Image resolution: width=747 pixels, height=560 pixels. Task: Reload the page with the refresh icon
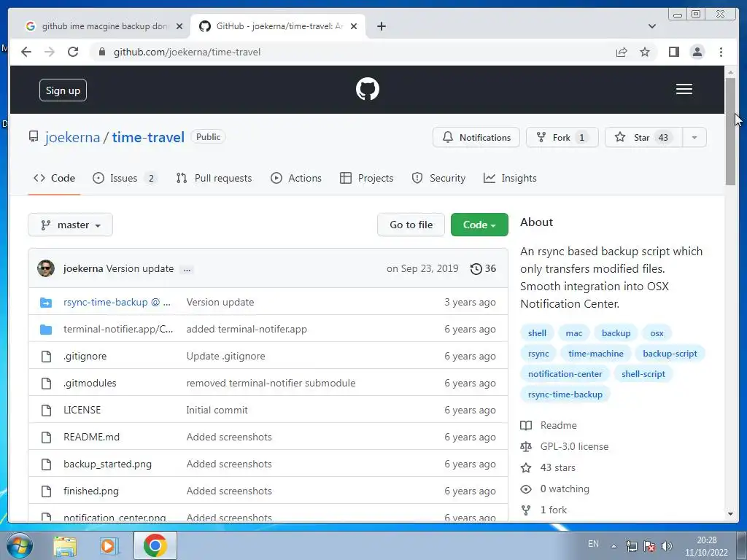(73, 52)
